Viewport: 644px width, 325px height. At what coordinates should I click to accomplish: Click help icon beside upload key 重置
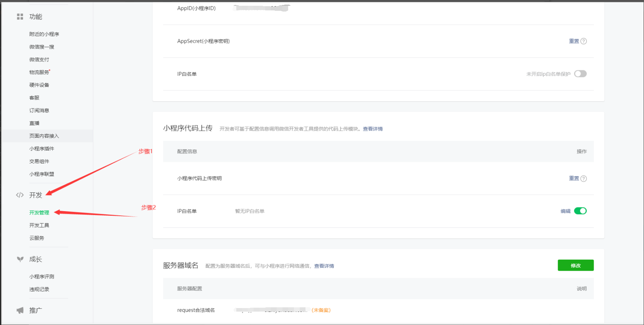coord(584,178)
